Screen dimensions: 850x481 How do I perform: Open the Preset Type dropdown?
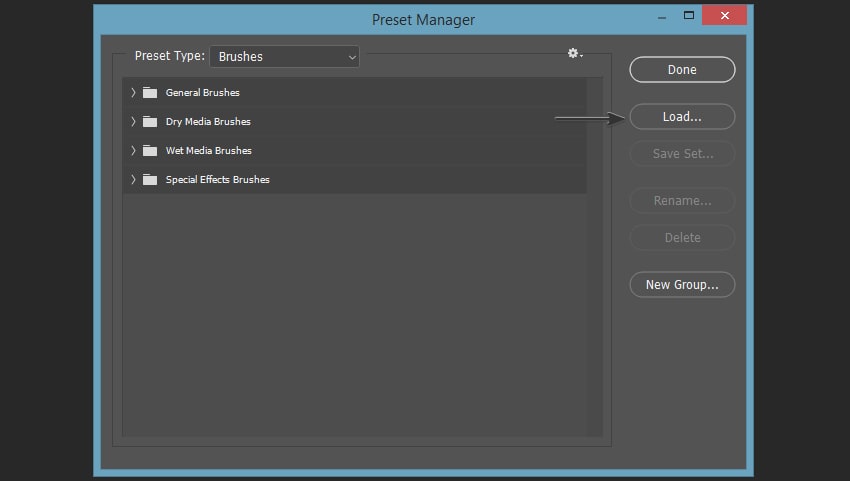click(x=285, y=56)
